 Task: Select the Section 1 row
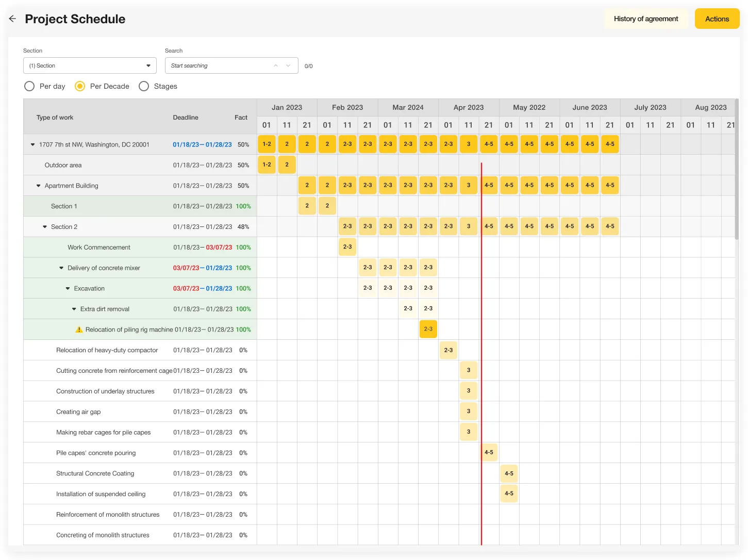coord(140,206)
